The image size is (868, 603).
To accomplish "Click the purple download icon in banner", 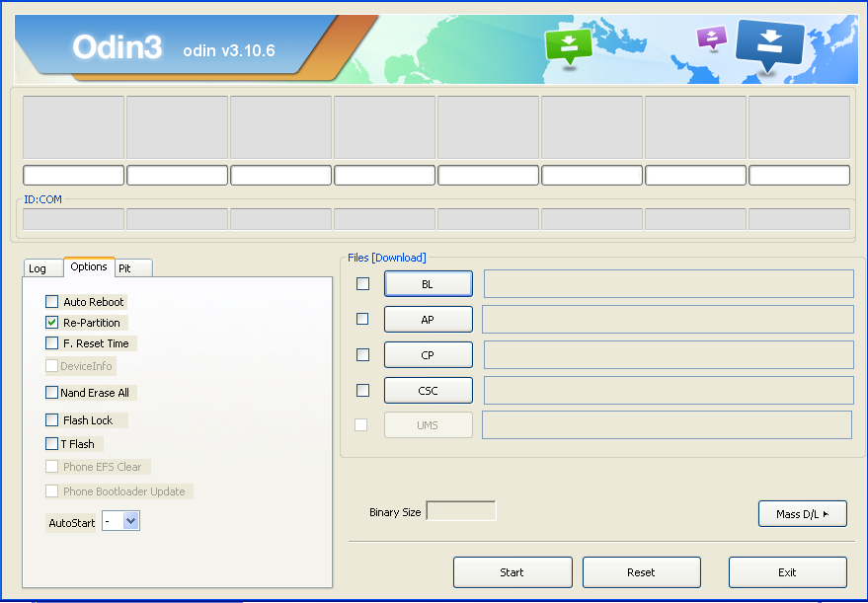I will tap(711, 38).
